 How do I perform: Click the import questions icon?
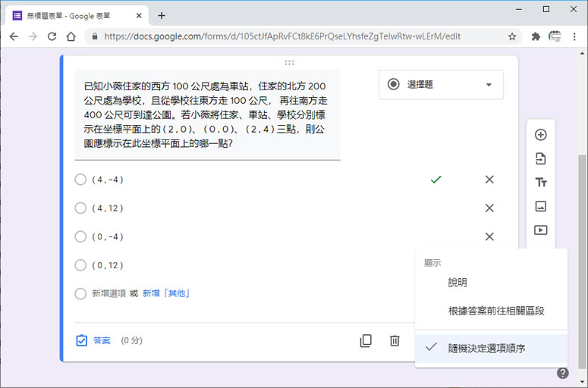(541, 159)
